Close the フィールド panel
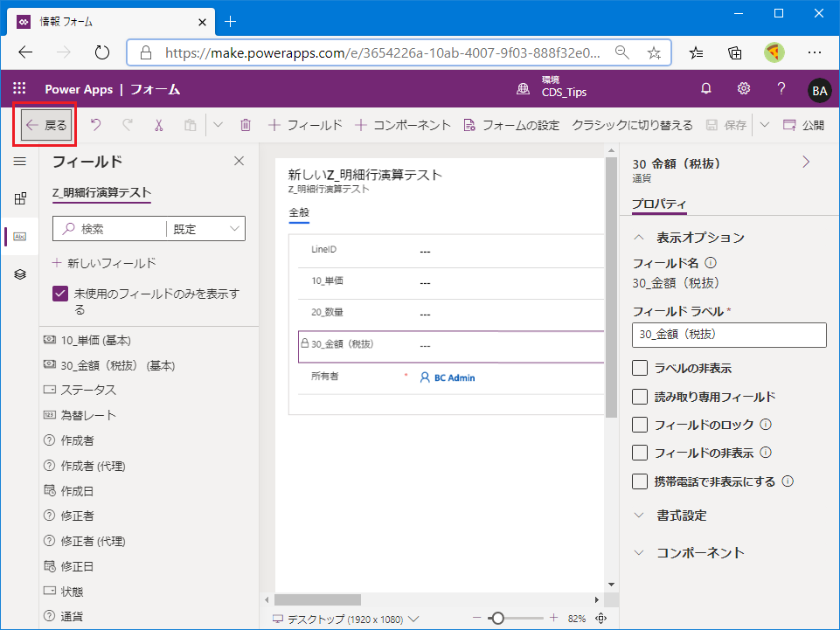The image size is (840, 630). point(239,161)
